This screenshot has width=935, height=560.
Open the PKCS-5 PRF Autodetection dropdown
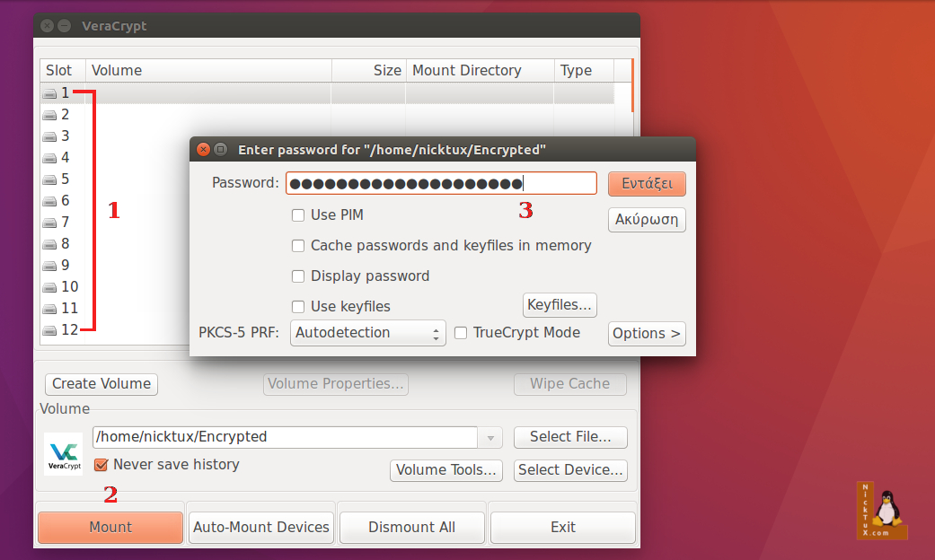point(367,332)
